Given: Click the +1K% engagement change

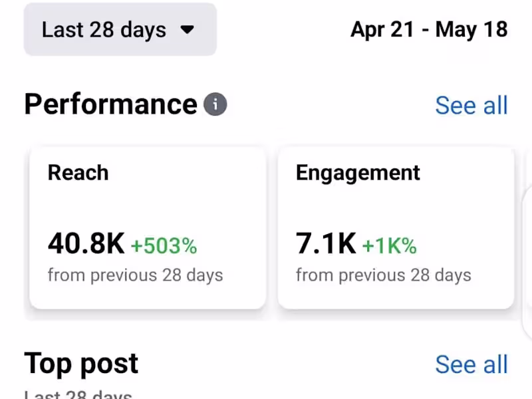Looking at the screenshot, I should coord(389,247).
